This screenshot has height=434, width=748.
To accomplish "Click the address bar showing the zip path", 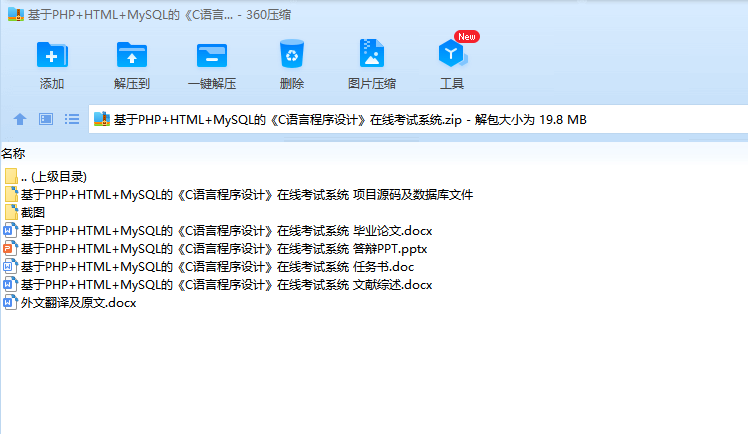I will pos(418,119).
